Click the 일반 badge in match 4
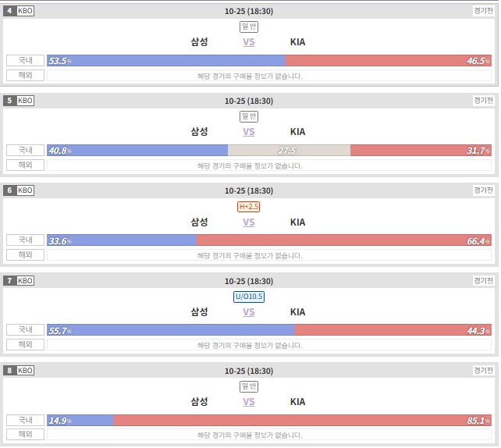The height and width of the screenshot is (448, 501). tap(249, 27)
